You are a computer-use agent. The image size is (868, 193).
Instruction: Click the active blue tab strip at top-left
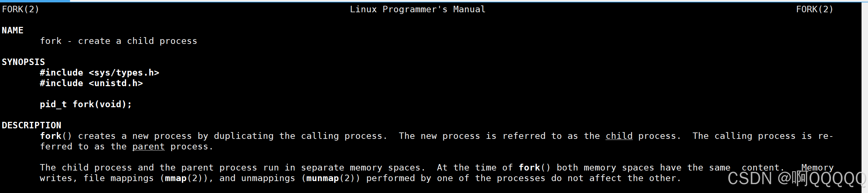pos(35,1)
